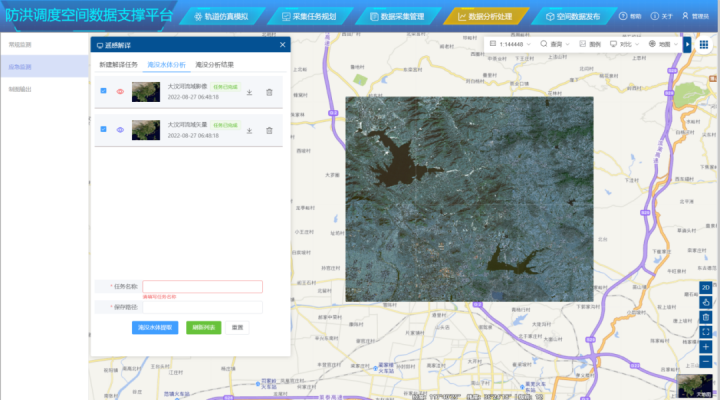The height and width of the screenshot is (400, 720).
Task: Click the fullscreen extent icon on map
Action: click(x=706, y=331)
